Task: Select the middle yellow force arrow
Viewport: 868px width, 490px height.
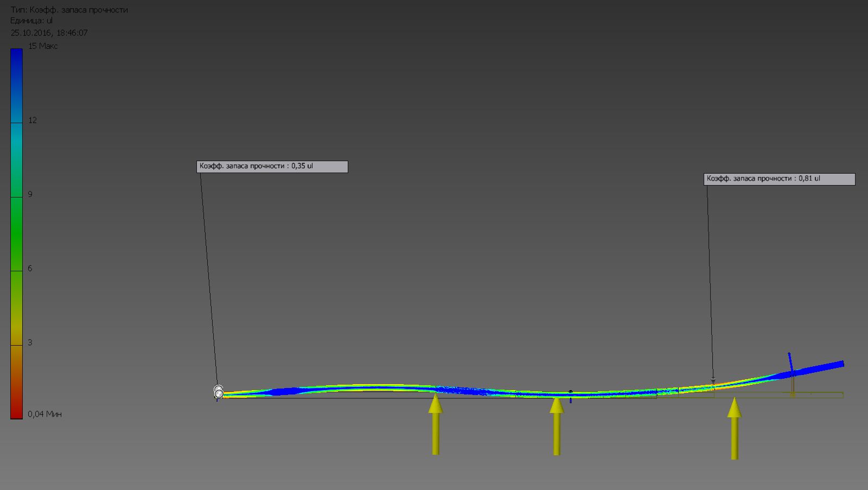Action: tap(557, 429)
